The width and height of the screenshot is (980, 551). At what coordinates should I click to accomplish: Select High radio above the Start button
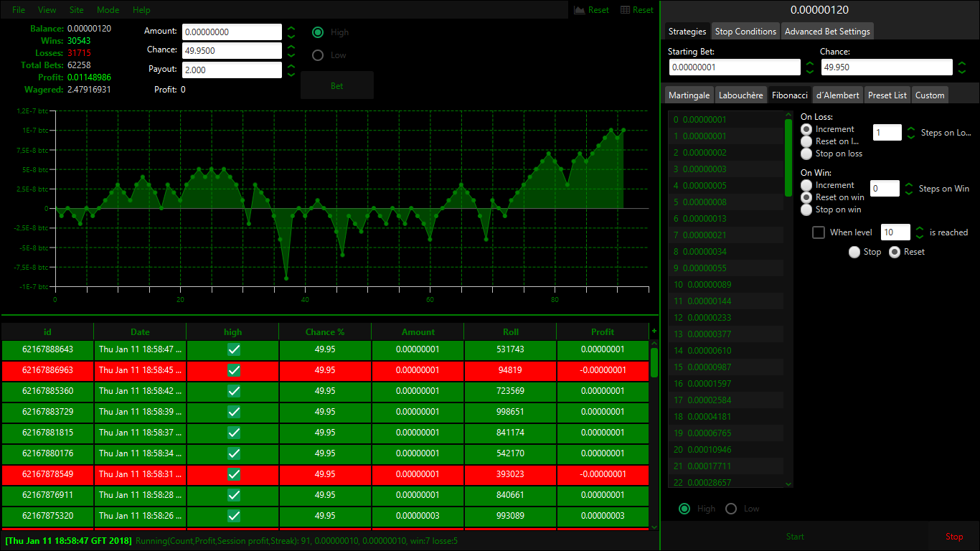coord(684,509)
